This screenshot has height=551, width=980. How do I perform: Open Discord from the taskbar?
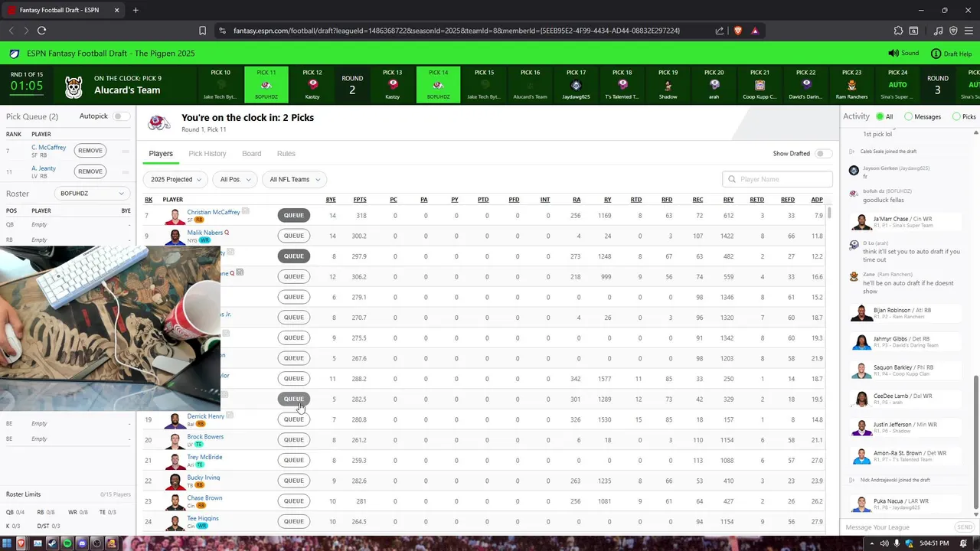point(82,543)
